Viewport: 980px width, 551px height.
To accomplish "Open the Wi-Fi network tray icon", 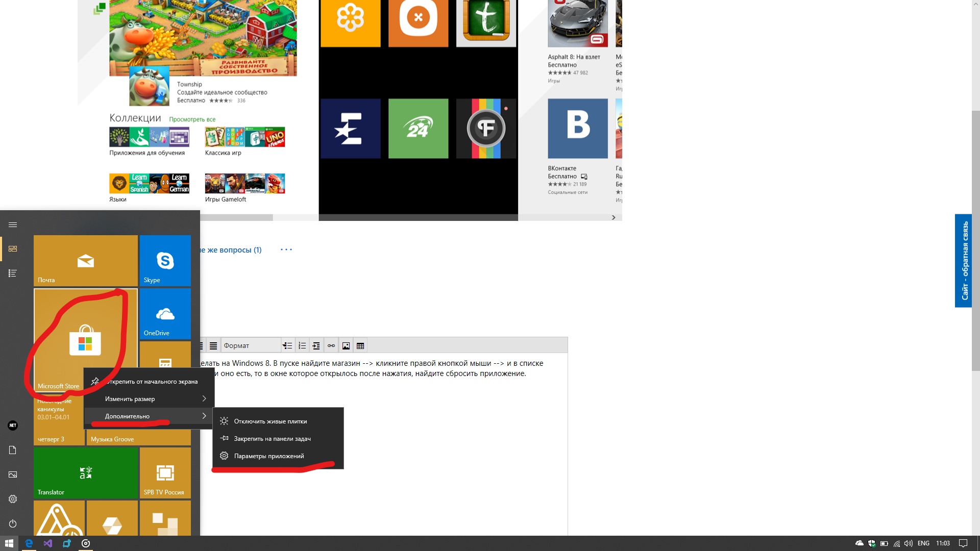I will 897,543.
